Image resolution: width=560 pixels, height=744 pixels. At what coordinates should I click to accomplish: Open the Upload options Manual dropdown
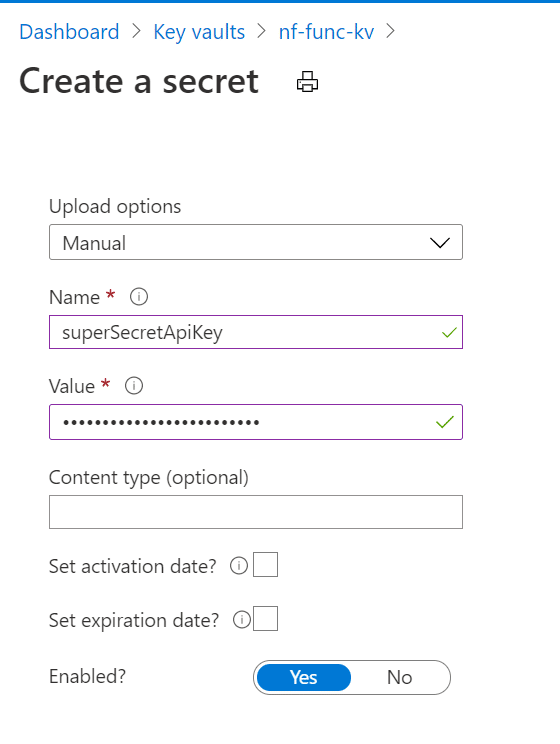tap(256, 242)
